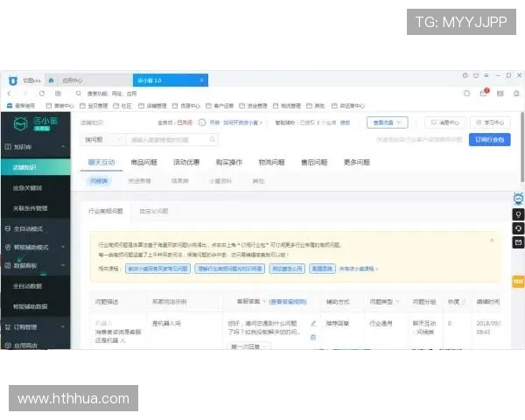Click the icon left of the bell
Screen dimensions: 525x420
[500, 94]
